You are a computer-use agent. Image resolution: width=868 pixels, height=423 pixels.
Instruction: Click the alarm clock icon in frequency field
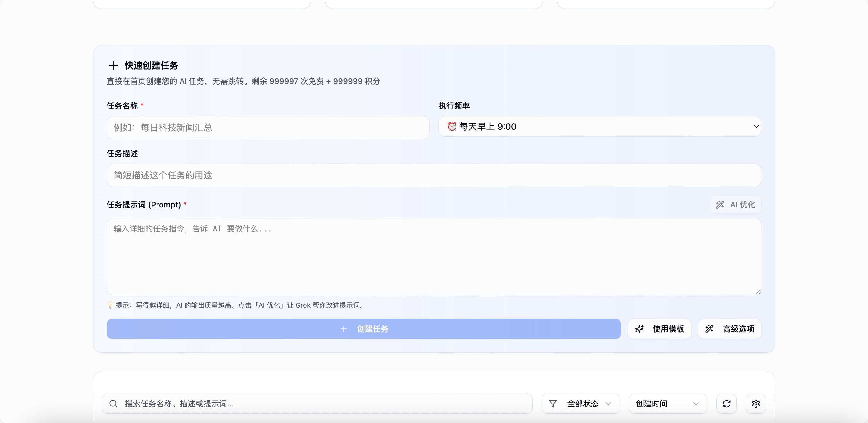[x=452, y=126]
